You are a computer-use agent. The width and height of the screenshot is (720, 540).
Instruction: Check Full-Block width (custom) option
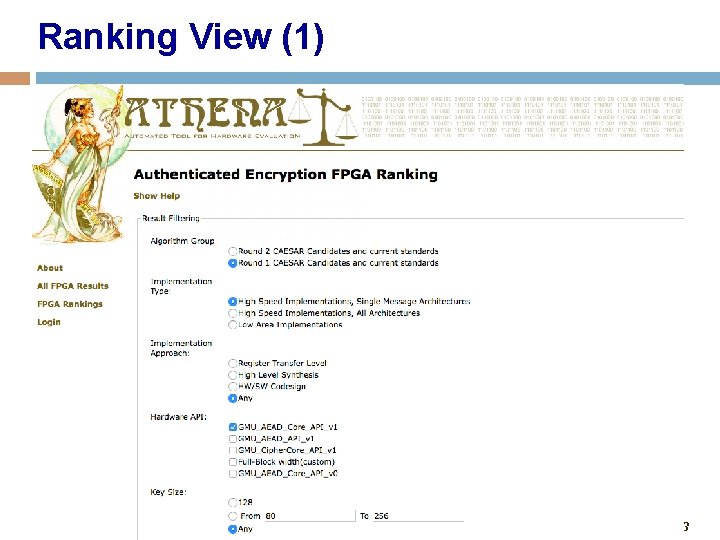click(233, 462)
